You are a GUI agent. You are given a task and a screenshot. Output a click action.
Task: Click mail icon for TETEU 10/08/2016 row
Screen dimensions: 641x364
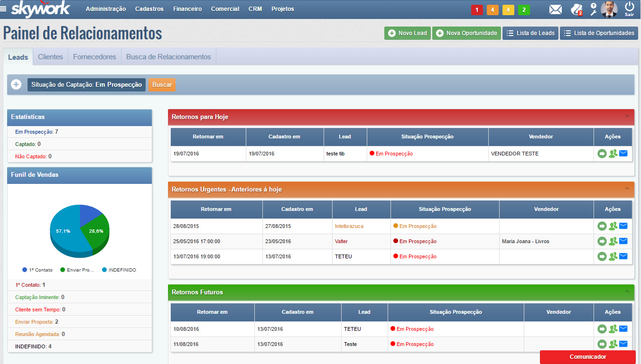(623, 329)
